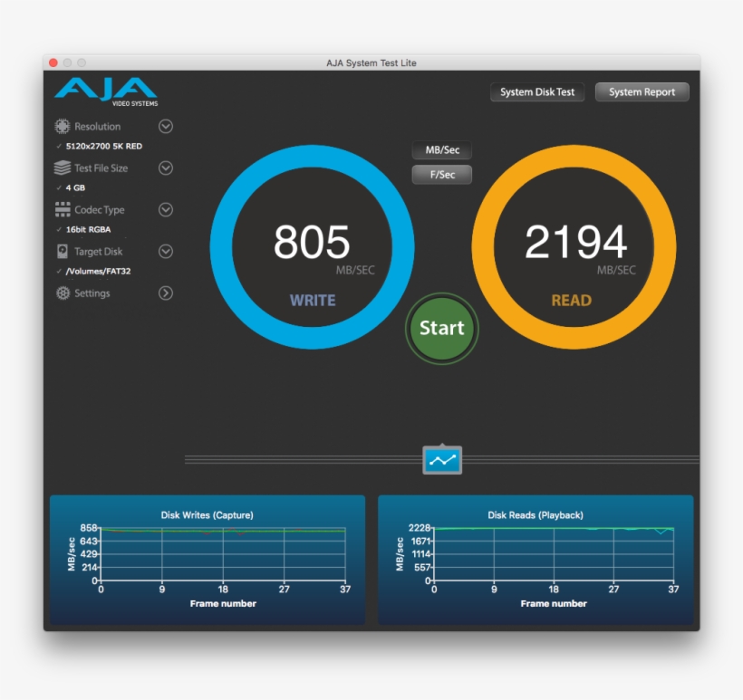Click the Test File Size stack icon
The image size is (743, 700).
point(63,168)
